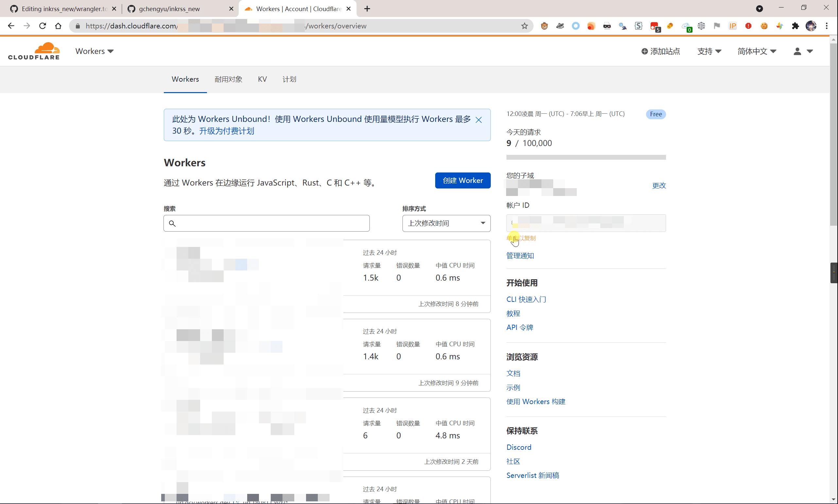Open the 简体中文 language dropdown
Image resolution: width=838 pixels, height=504 pixels.
[757, 51]
